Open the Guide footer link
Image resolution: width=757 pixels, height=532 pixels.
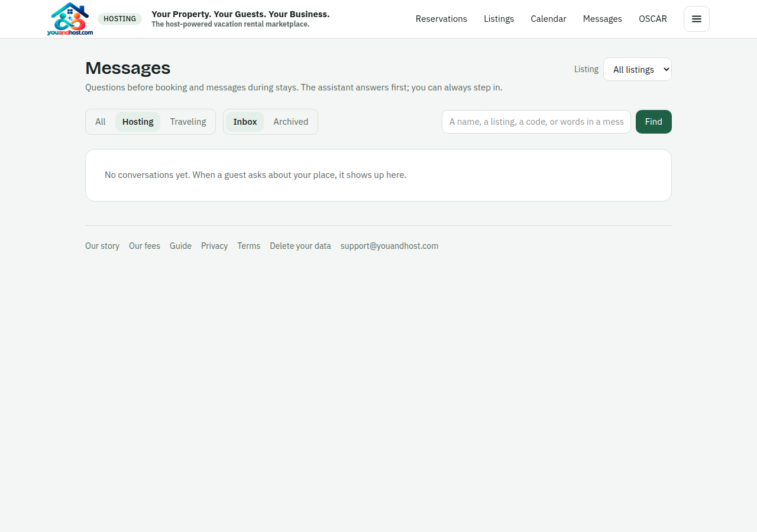point(180,246)
